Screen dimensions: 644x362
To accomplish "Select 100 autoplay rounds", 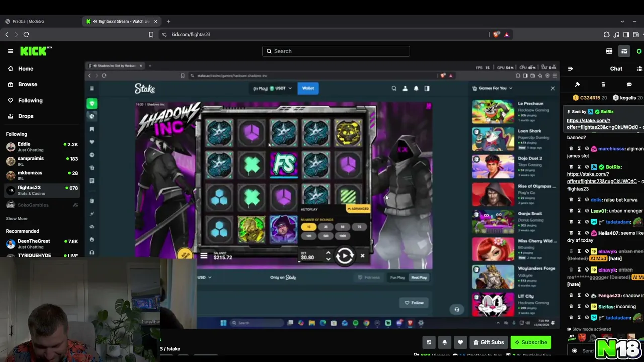I will point(309,236).
